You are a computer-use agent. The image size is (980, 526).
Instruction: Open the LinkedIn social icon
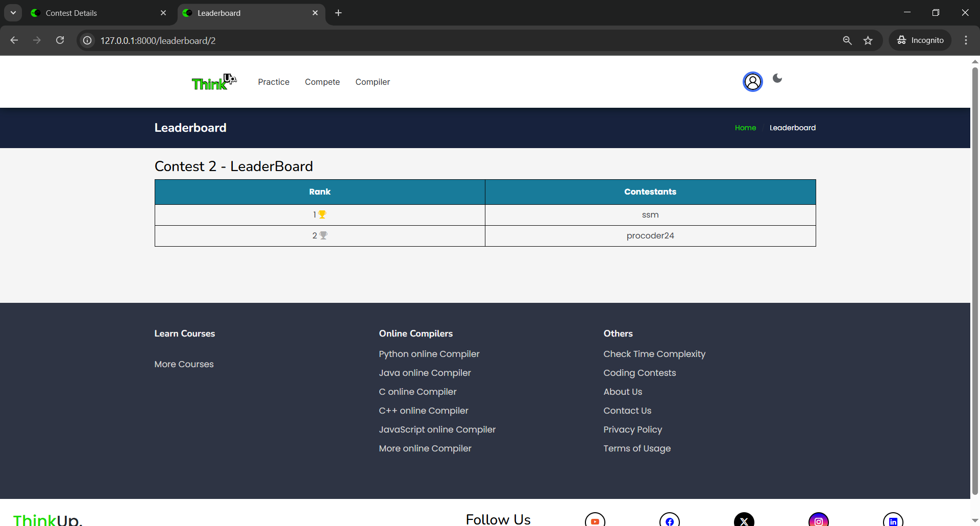click(x=893, y=521)
